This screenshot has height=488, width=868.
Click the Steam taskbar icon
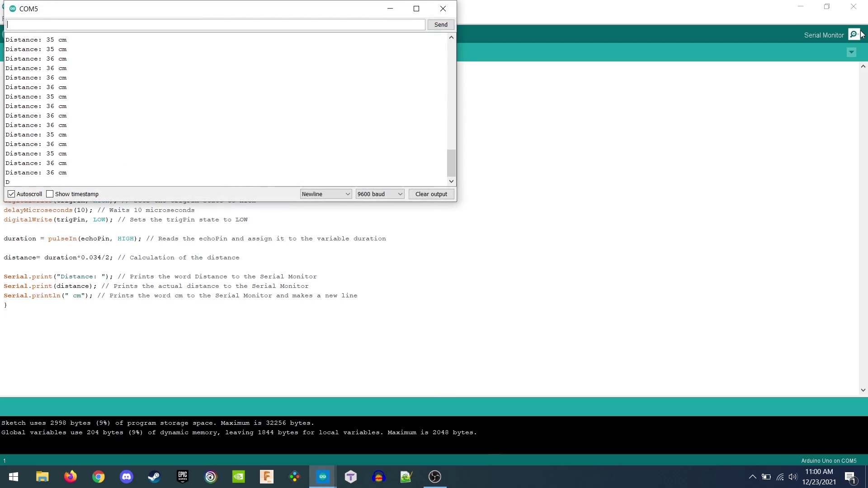[x=154, y=477]
